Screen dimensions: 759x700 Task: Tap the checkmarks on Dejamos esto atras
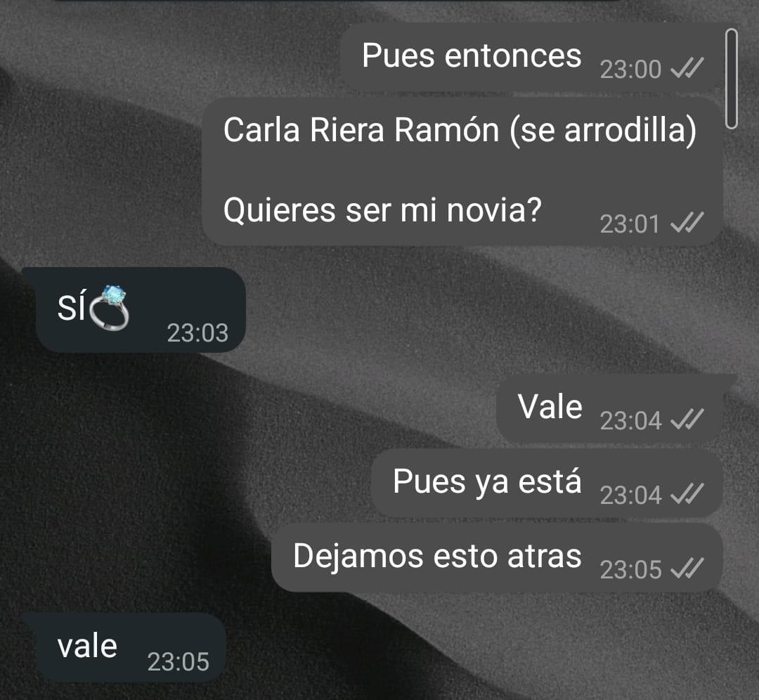coord(687,568)
